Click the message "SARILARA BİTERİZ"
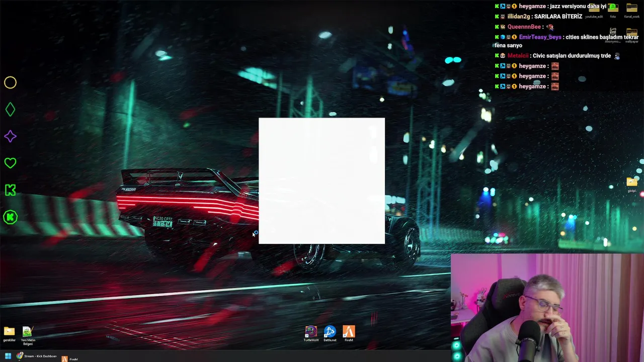This screenshot has height=362, width=644. click(558, 17)
